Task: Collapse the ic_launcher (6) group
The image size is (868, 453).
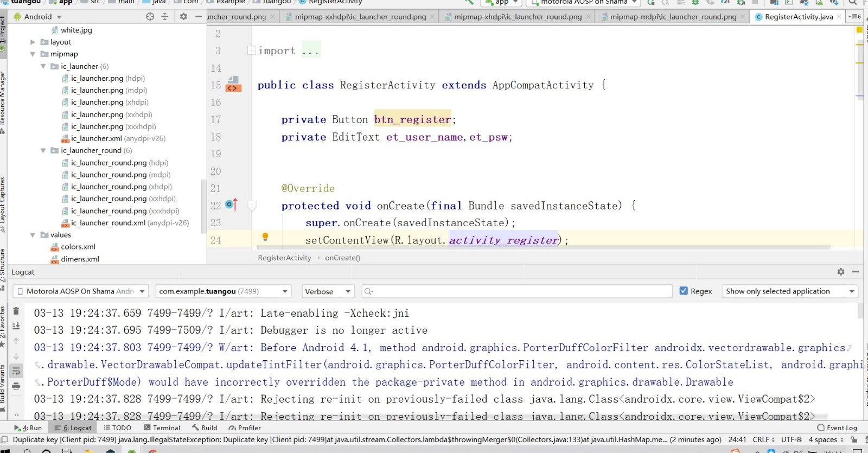Action: click(x=43, y=66)
